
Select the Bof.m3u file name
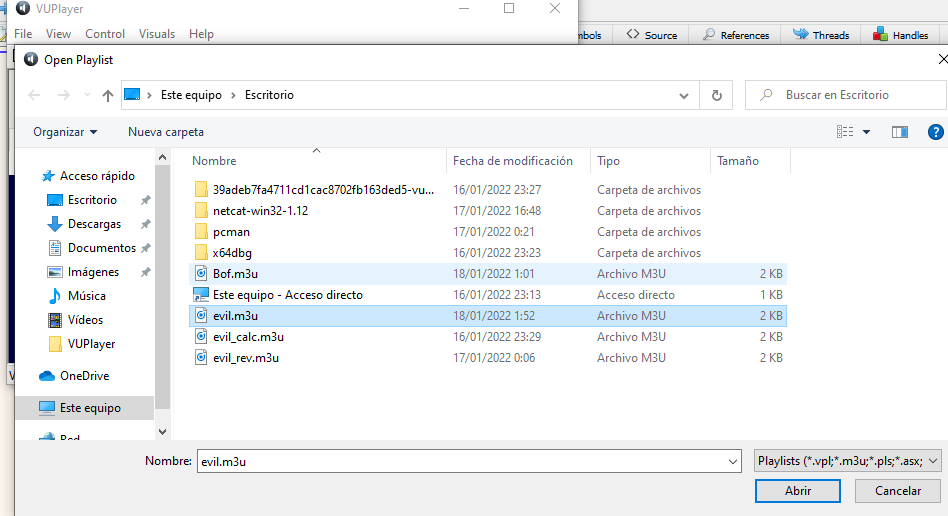tap(235, 274)
